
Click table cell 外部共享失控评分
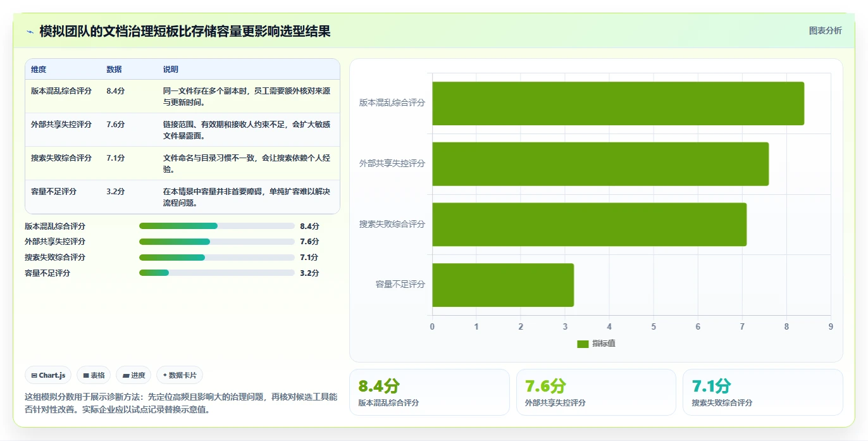click(61, 125)
